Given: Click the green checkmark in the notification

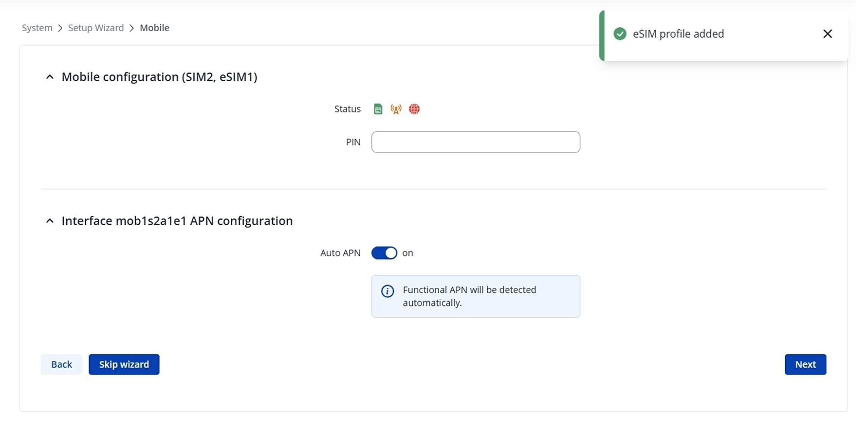Looking at the screenshot, I should coord(620,34).
